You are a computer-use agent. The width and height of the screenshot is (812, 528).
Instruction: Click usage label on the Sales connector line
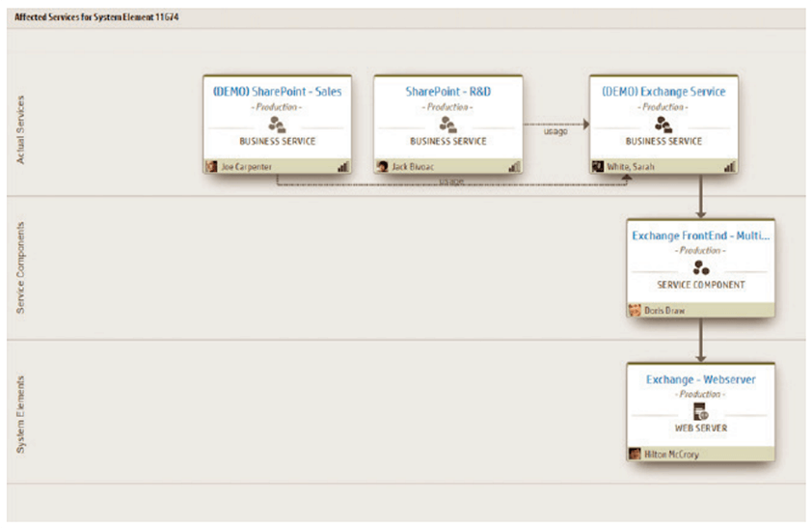(451, 181)
